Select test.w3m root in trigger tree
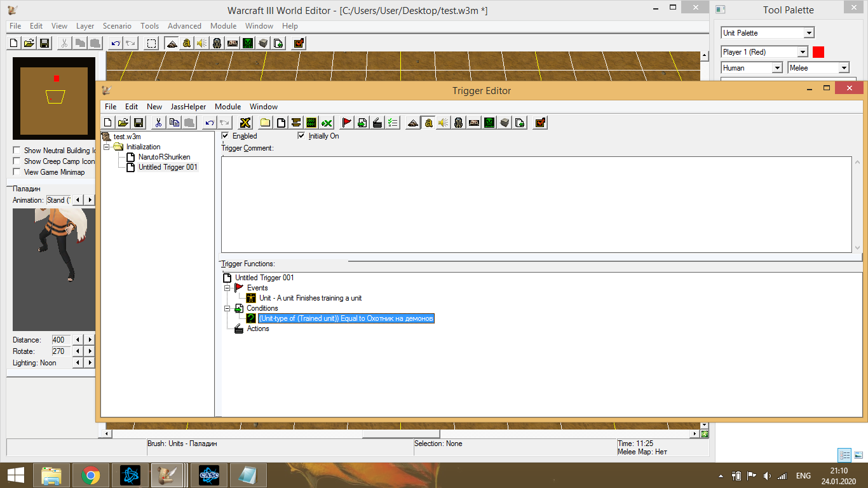868x488 pixels. click(127, 137)
